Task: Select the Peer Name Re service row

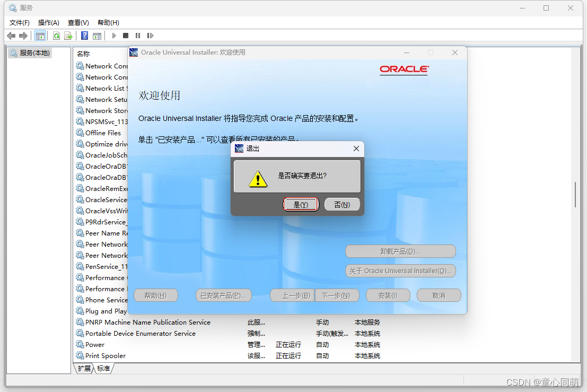Action: 101,233
